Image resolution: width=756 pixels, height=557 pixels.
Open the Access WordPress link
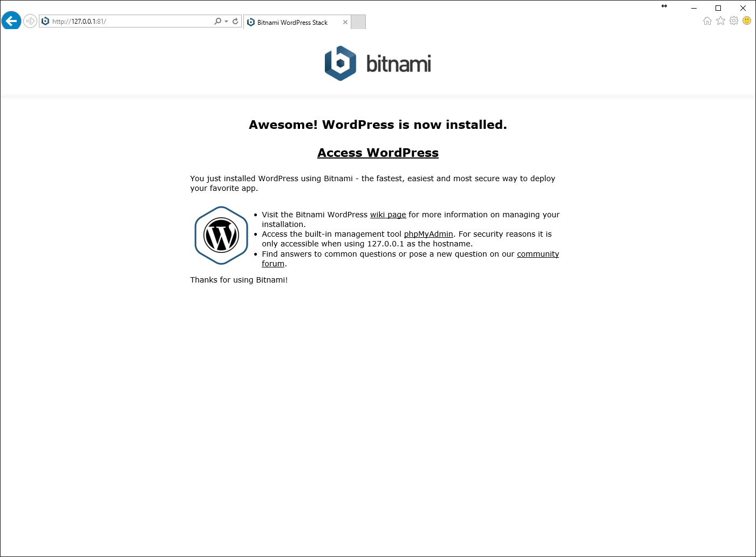pos(378,153)
